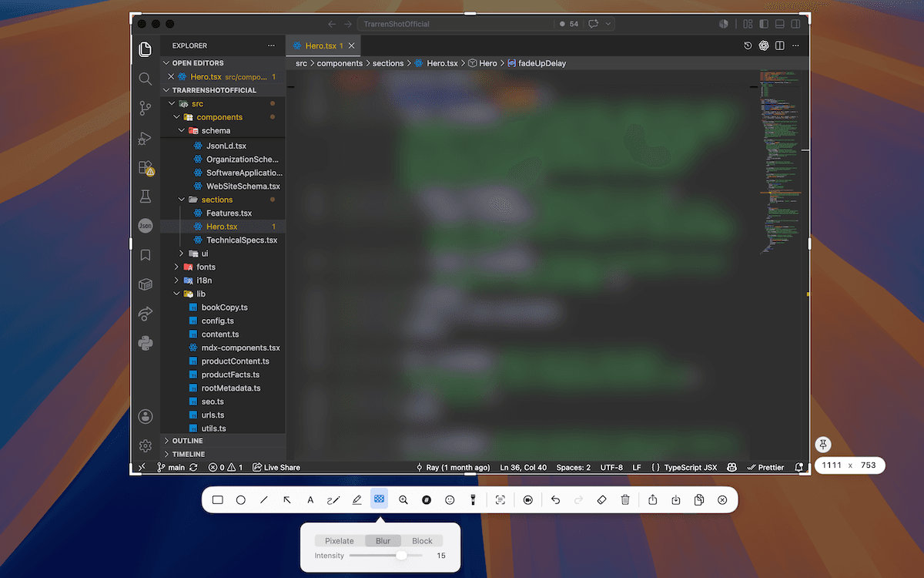Open Explorer more actions menu
Screen dimensions: 924x578
tap(271, 45)
